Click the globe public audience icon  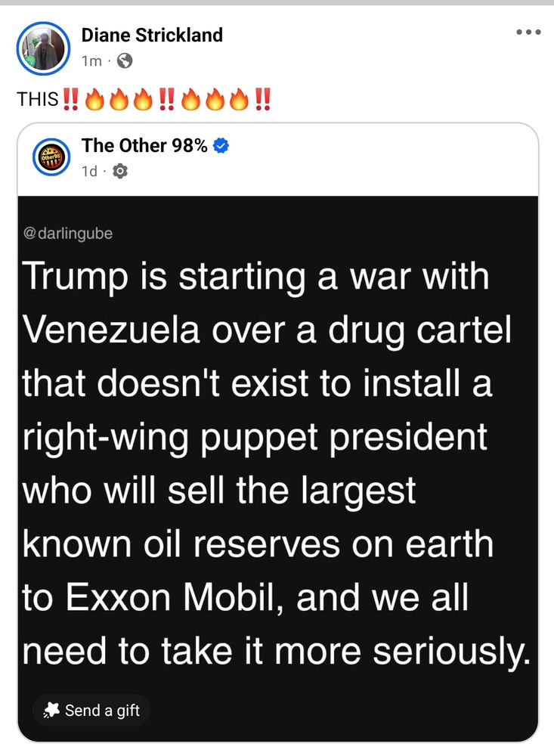(x=125, y=61)
